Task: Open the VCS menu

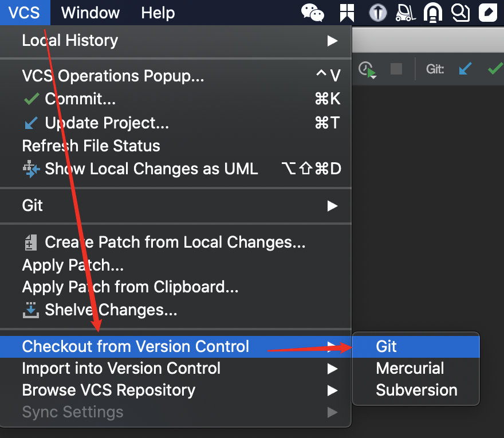Action: pyautogui.click(x=24, y=13)
